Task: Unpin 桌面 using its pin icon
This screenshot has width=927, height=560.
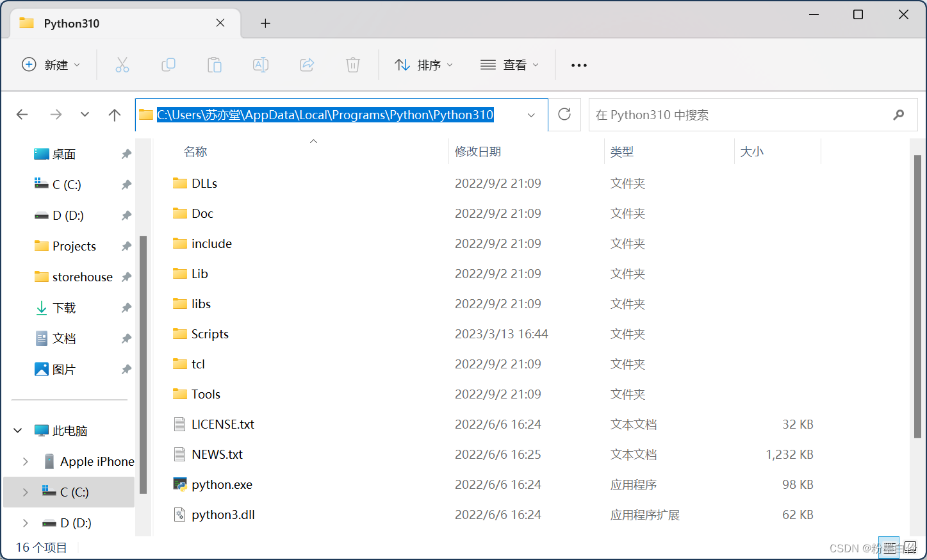Action: click(x=126, y=154)
